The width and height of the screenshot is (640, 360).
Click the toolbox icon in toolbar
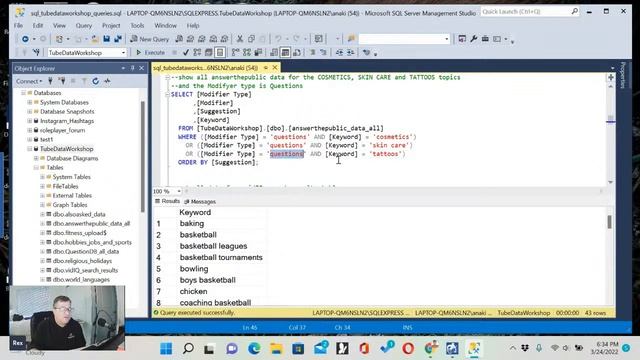coord(485,39)
